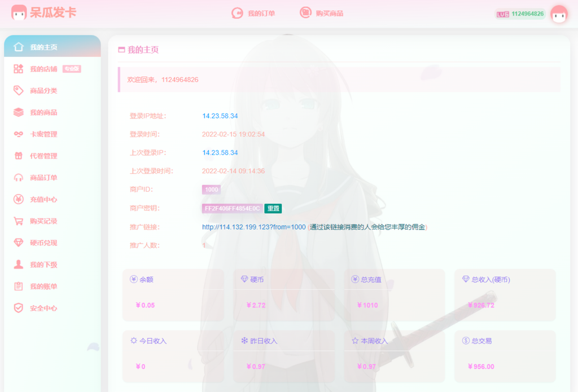578x392 pixels.
Task: Select the total income value ¥926.72
Action: coord(481,305)
